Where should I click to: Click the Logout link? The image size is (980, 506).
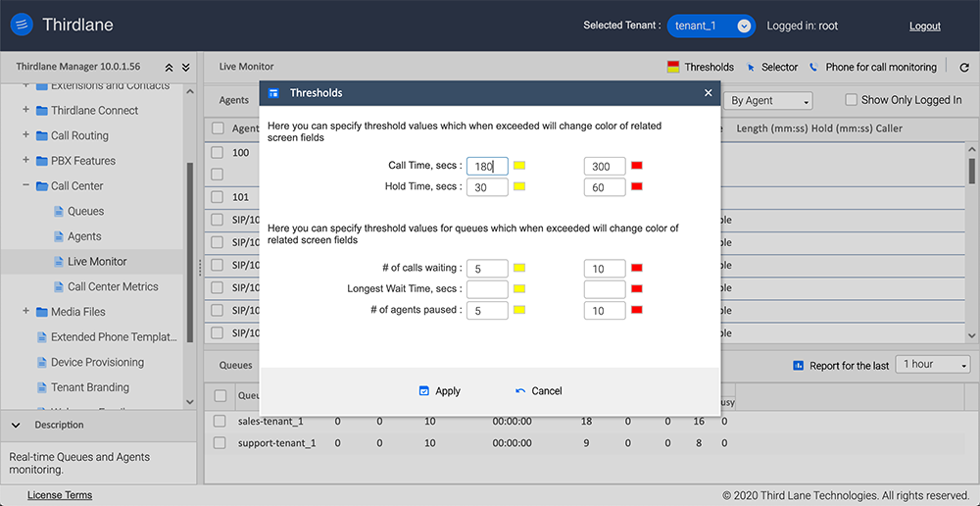point(924,26)
